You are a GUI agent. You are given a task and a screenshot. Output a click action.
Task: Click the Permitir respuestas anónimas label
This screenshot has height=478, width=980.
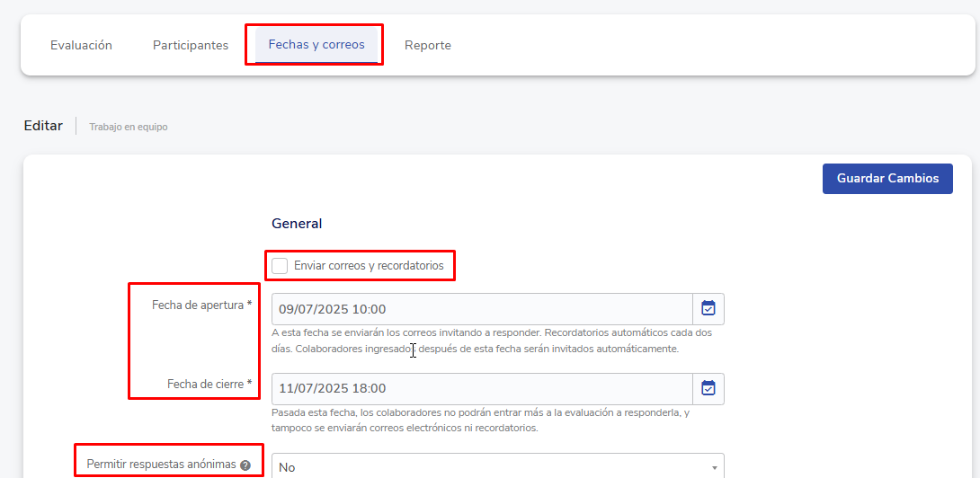click(x=161, y=465)
